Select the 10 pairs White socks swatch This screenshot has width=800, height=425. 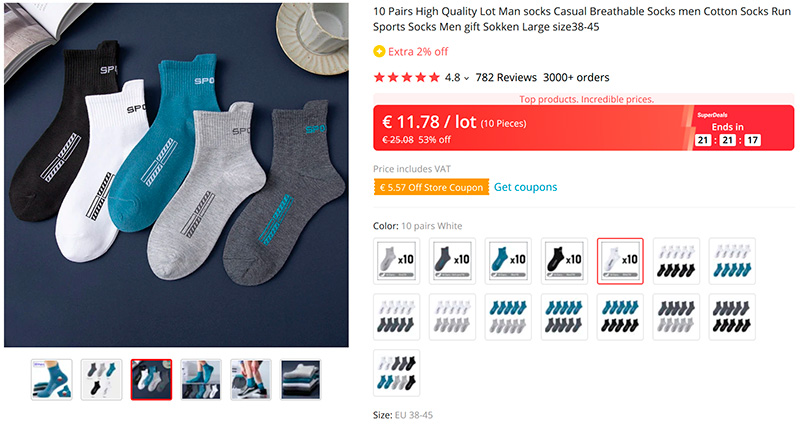[x=620, y=261]
